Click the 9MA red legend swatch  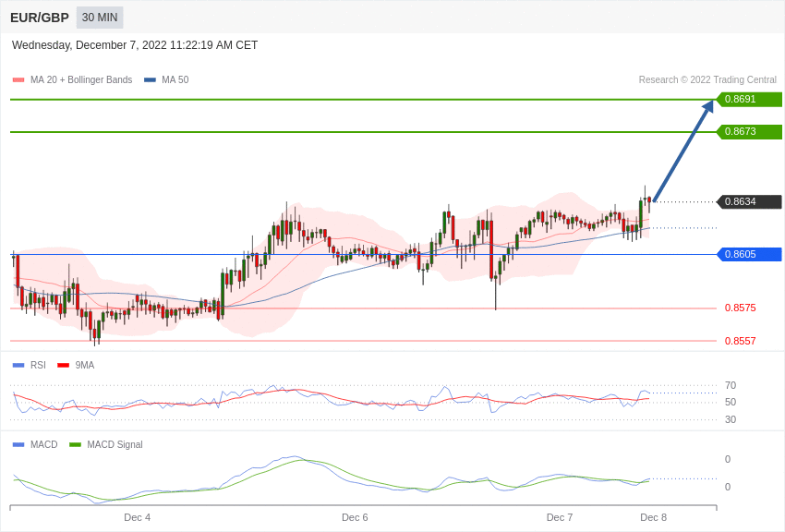63,366
